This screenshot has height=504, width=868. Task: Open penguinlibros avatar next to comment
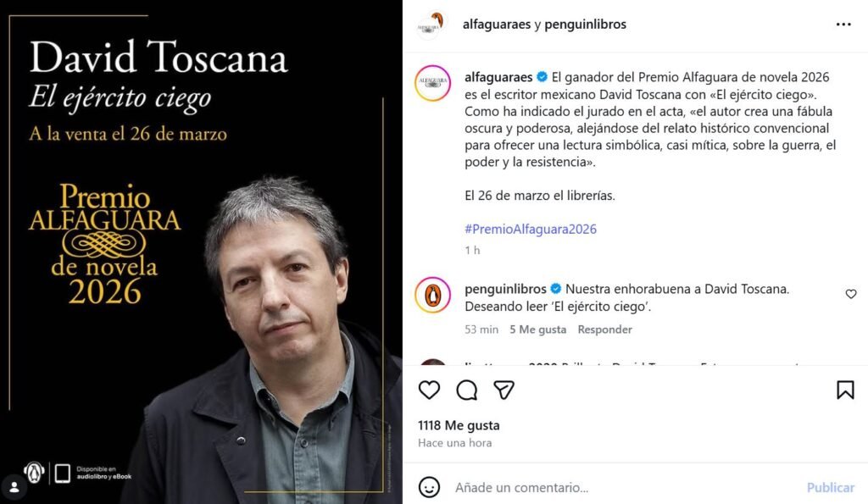tap(432, 295)
